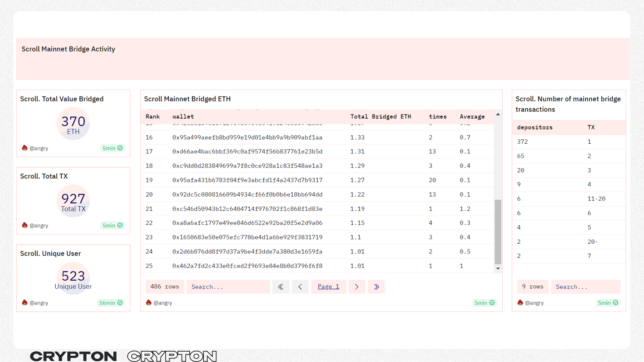Click the Scroll Mainnet Bridged ETH title
The height and width of the screenshot is (362, 644).
pyautogui.click(x=187, y=99)
